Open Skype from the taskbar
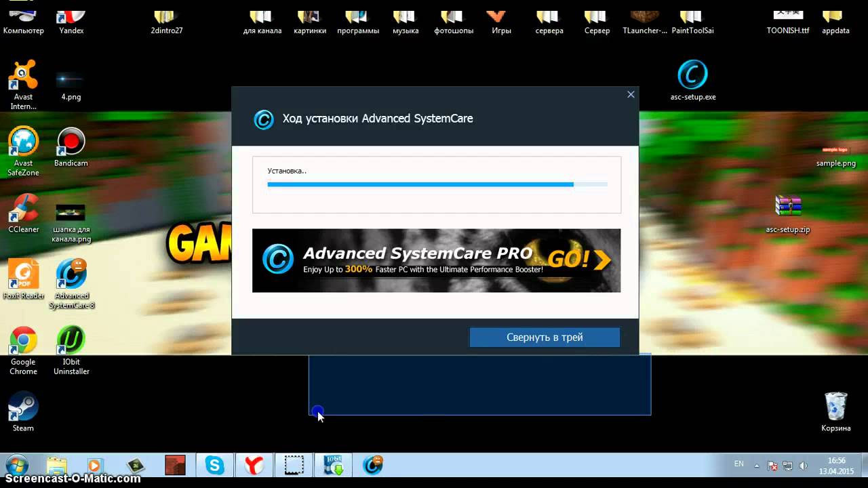The image size is (868, 488). 215,466
